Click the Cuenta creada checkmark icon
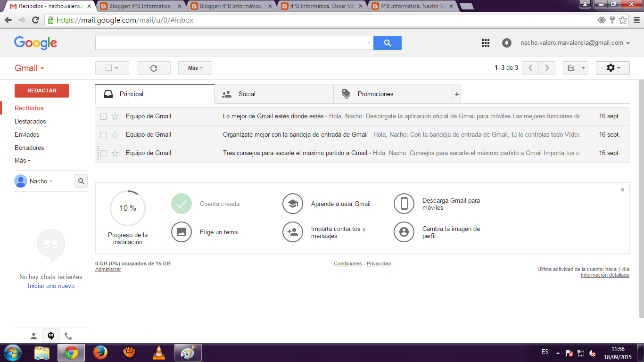 click(182, 204)
